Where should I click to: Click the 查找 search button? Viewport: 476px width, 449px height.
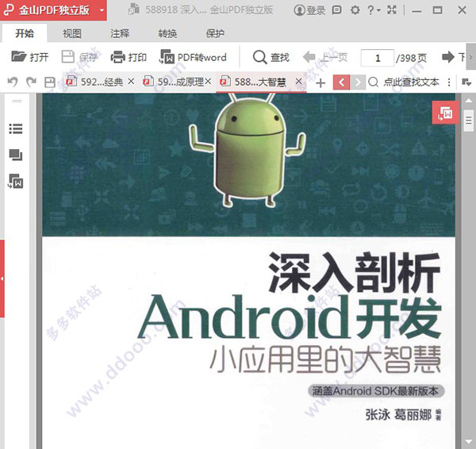pos(271,57)
